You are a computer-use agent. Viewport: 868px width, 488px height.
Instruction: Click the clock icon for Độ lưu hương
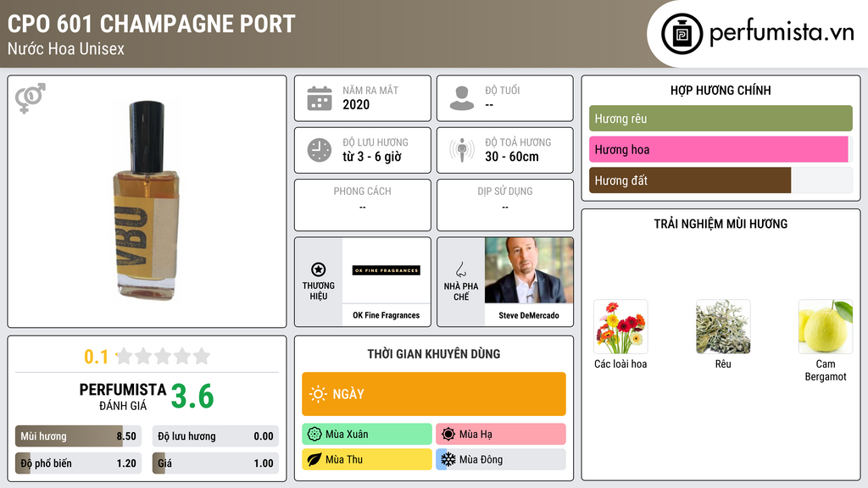(320, 150)
